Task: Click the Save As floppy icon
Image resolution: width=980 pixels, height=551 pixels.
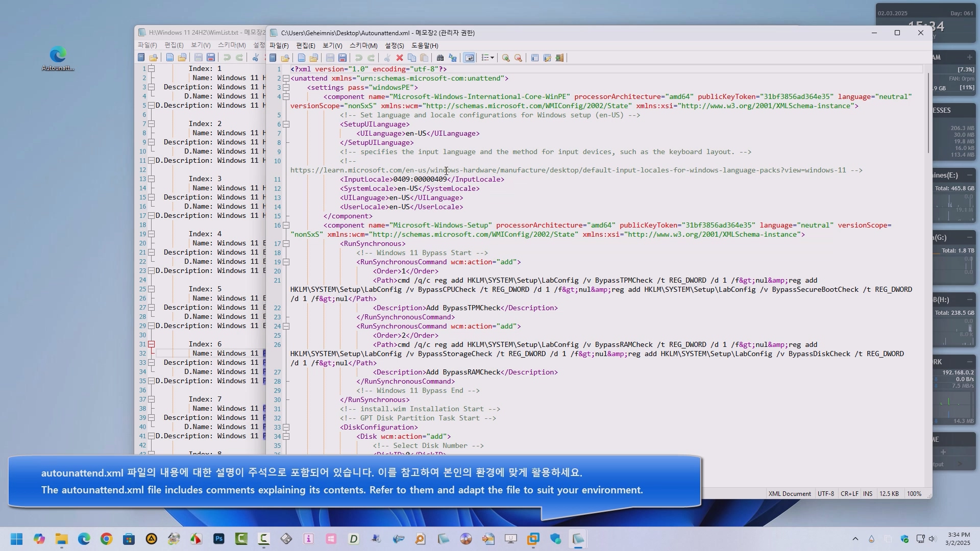Action: (342, 58)
